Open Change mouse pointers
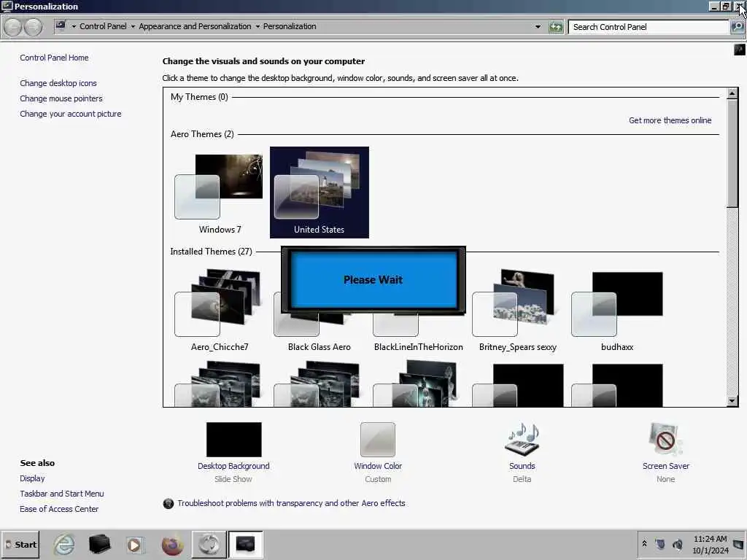 click(61, 98)
